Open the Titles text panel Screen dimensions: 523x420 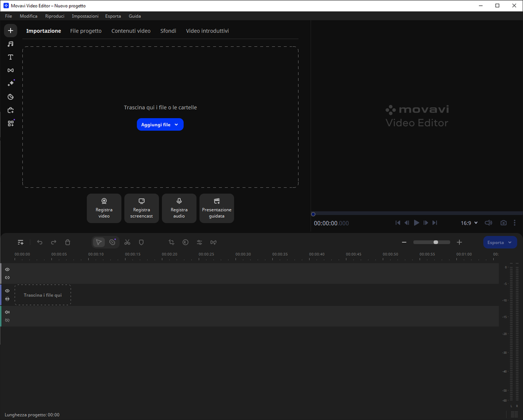(x=11, y=57)
